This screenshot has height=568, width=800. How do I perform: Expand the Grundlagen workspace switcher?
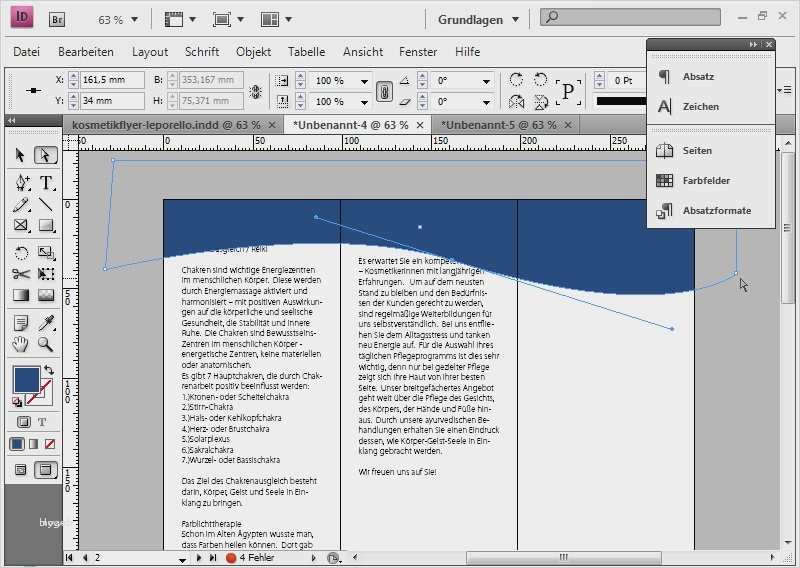515,19
